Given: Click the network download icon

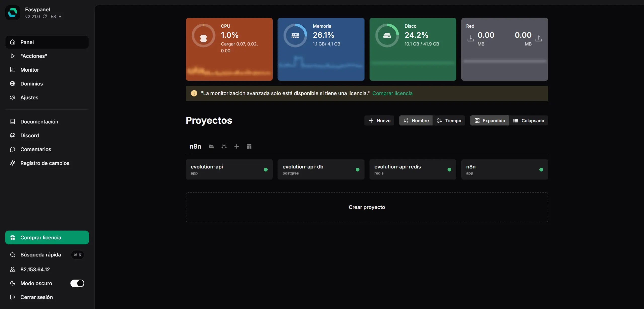Looking at the screenshot, I should 470,38.
